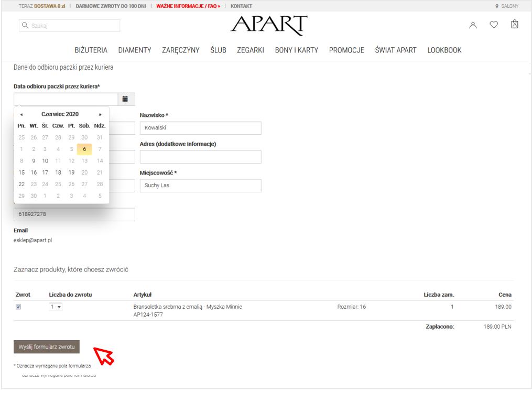Click the Szukaj search field
Image resolution: width=532 pixels, height=400 pixels.
point(69,26)
